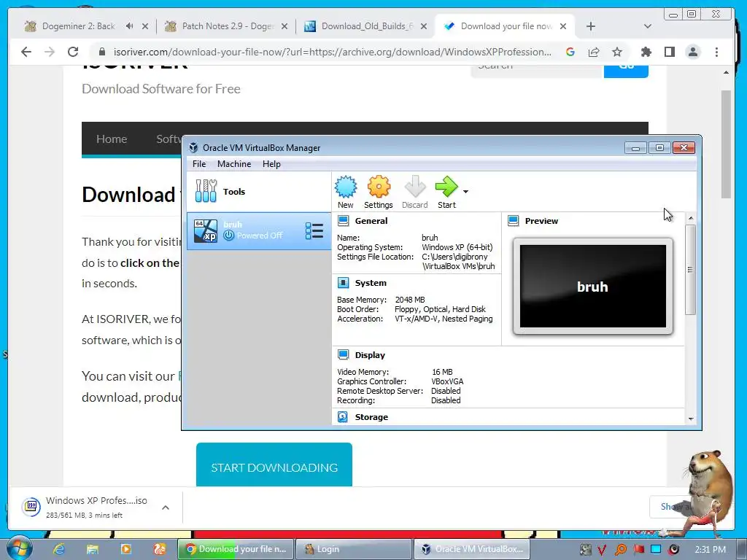The height and width of the screenshot is (560, 747).
Task: Click the bruh preview thumbnail
Action: [592, 286]
